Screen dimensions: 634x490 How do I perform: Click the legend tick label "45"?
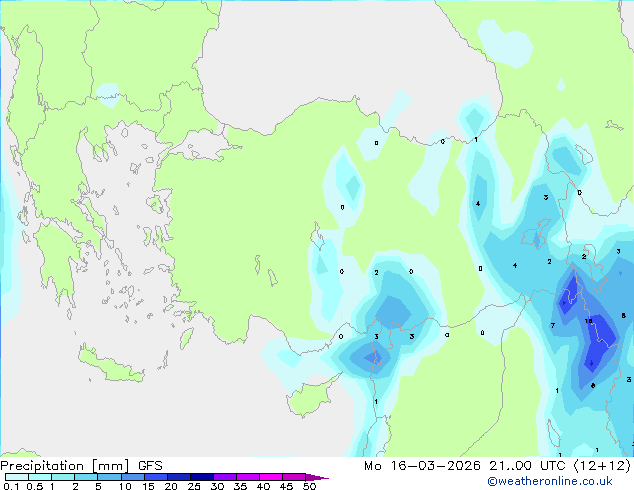point(286,486)
